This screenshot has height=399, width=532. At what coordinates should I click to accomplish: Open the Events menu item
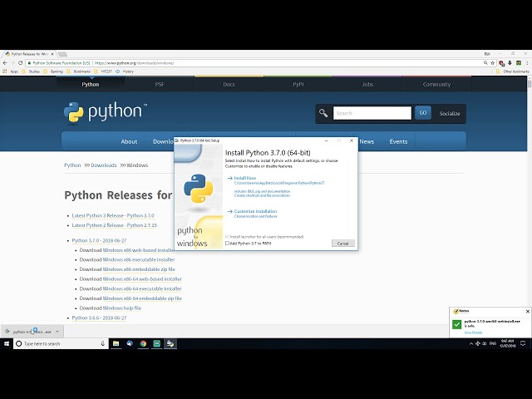398,141
